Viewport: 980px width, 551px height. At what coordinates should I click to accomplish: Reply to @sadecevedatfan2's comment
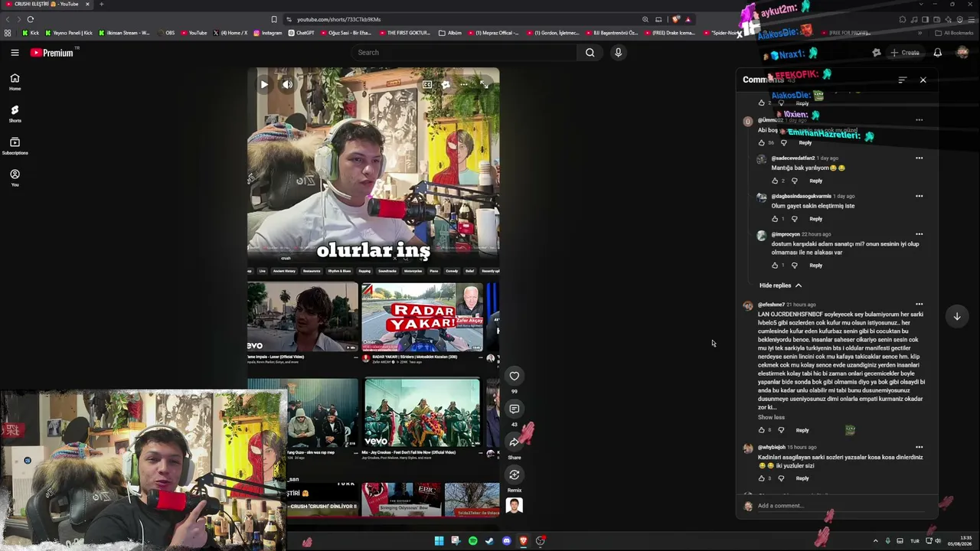pos(815,181)
